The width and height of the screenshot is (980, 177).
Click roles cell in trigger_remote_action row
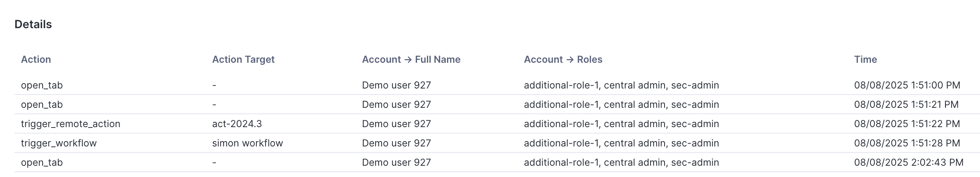click(621, 124)
